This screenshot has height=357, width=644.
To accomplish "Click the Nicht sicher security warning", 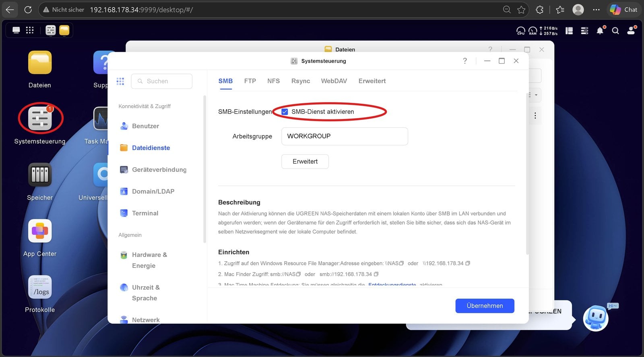I will 64,10.
